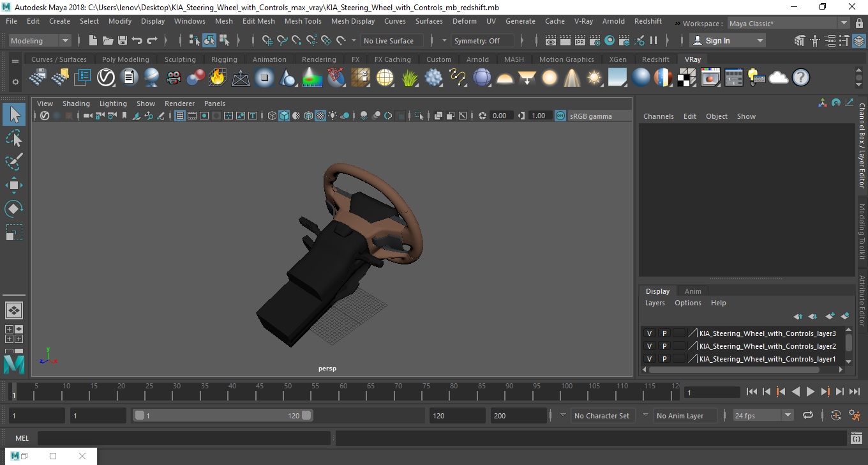Image resolution: width=868 pixels, height=465 pixels.
Task: Switch to the Poly Modeling shelf tab
Action: [125, 59]
